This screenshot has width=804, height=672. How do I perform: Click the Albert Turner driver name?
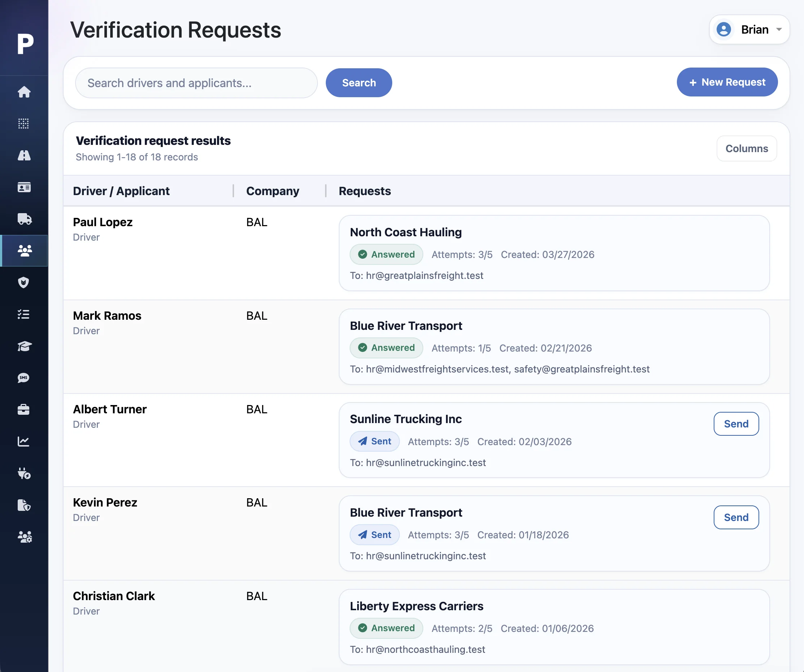110,409
